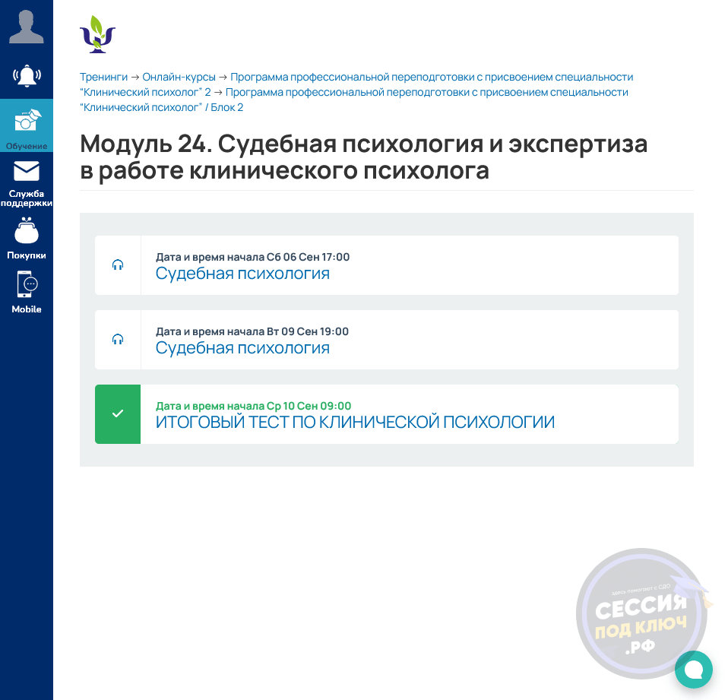728x700 pixels.
Task: Click the Модуль 24 page heading
Action: click(x=363, y=157)
